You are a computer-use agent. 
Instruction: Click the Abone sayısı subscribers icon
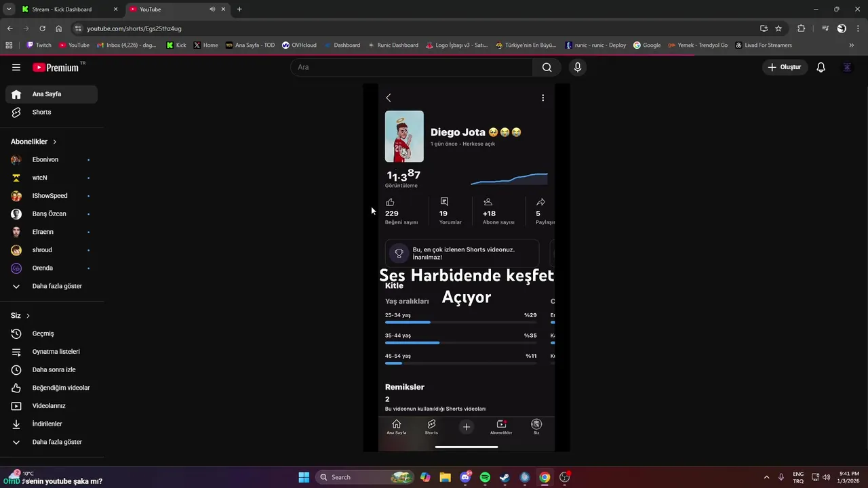[x=488, y=202]
